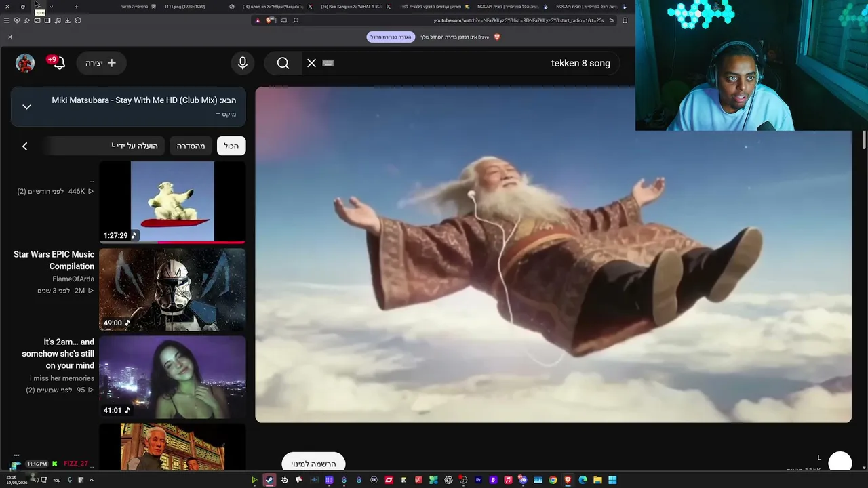The image size is (868, 488).
Task: Click the '1:27:29' duration badge
Action: [116, 235]
